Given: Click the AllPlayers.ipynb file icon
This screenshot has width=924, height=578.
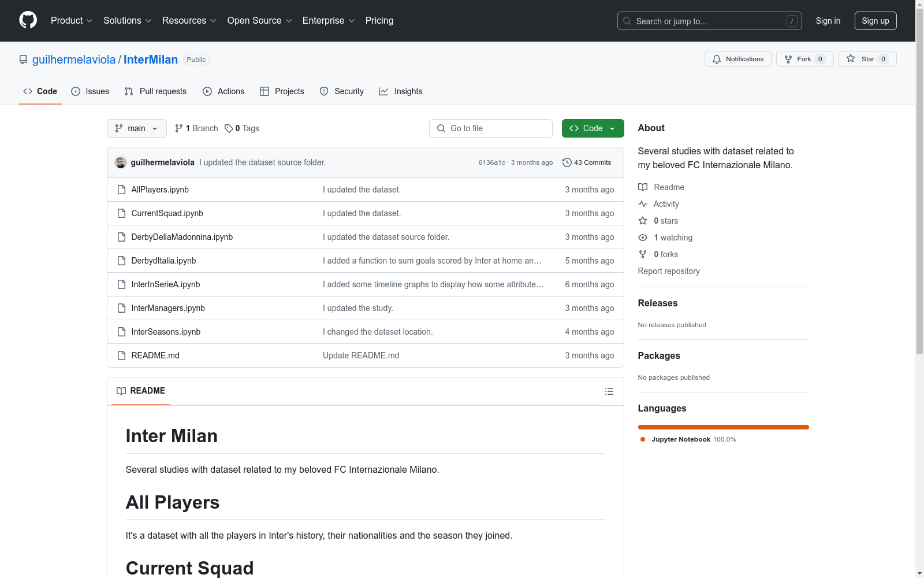Looking at the screenshot, I should coord(121,190).
